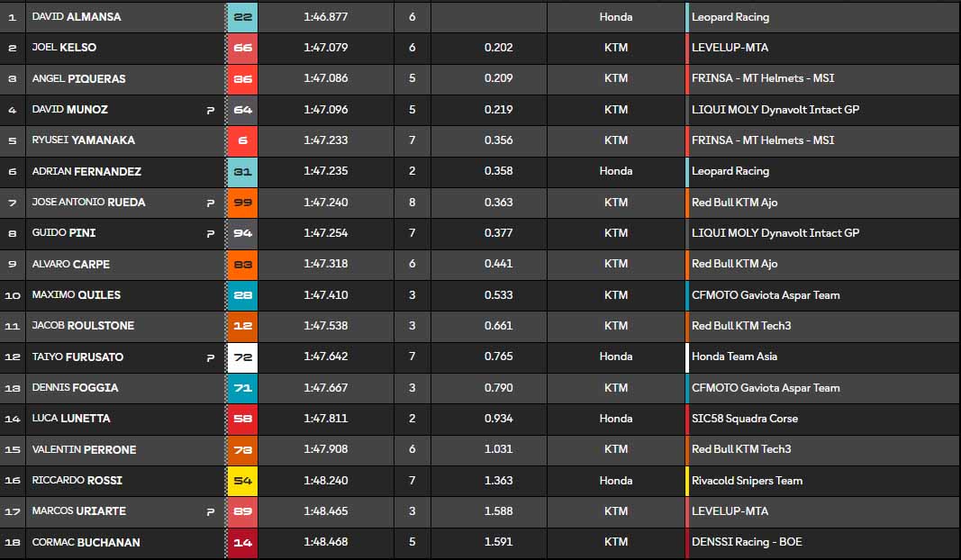Click the white number 72 badge
961x560 pixels.
[242, 357]
